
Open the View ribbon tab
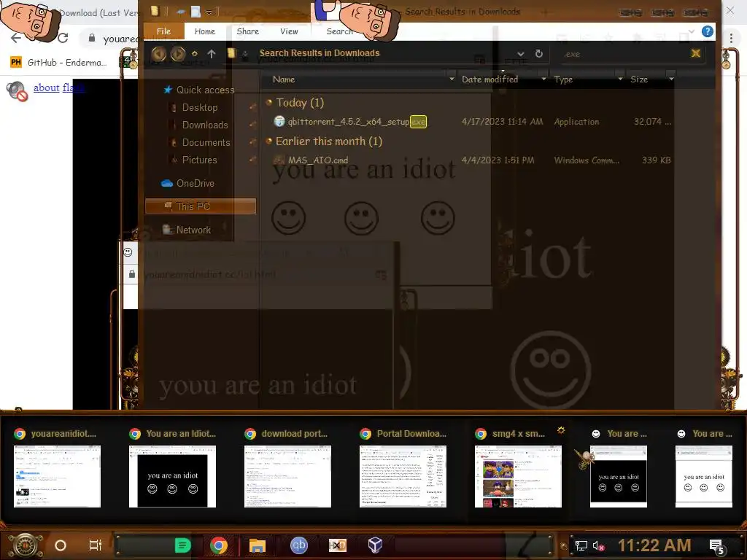(289, 31)
